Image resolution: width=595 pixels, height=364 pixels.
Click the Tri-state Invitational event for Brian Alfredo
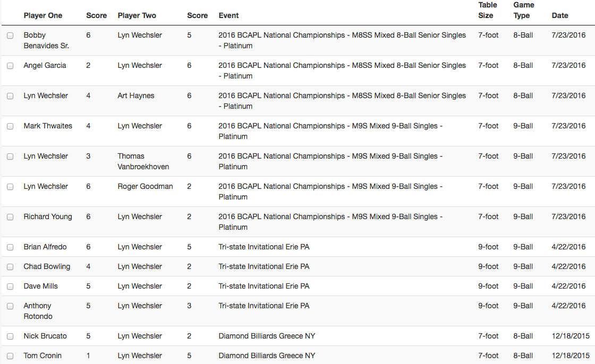click(264, 247)
